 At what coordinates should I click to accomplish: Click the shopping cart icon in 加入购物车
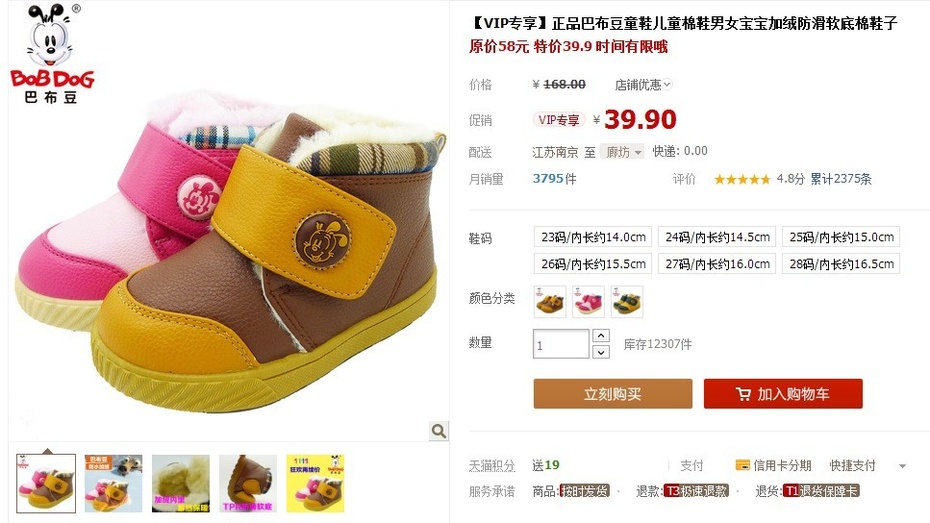click(x=743, y=394)
